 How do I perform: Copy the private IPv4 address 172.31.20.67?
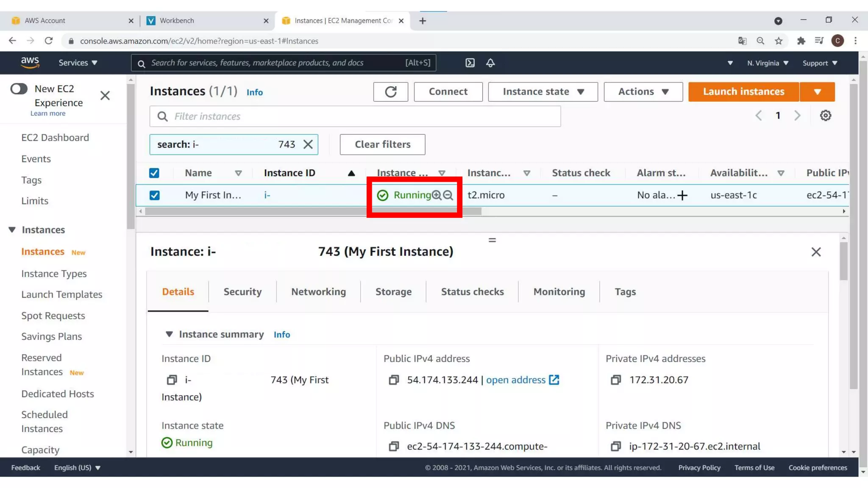pyautogui.click(x=616, y=380)
